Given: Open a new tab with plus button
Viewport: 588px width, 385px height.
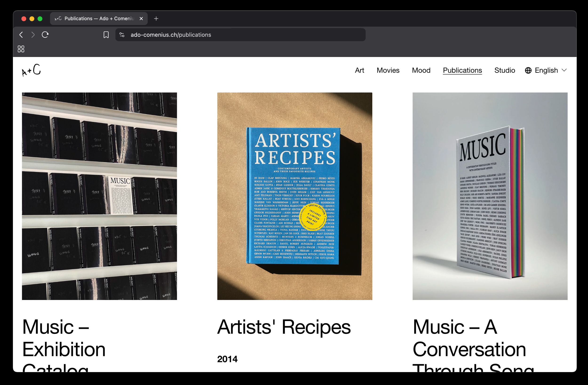Looking at the screenshot, I should coord(156,19).
